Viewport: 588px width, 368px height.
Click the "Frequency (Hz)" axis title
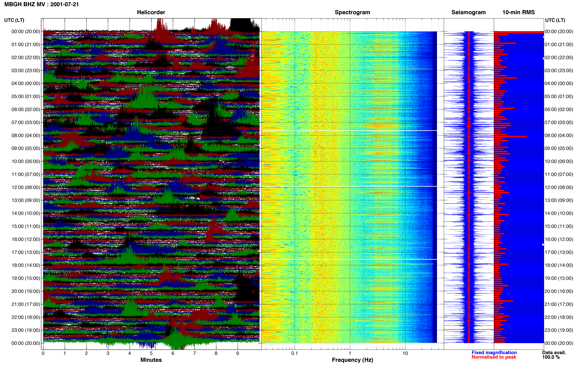352,360
